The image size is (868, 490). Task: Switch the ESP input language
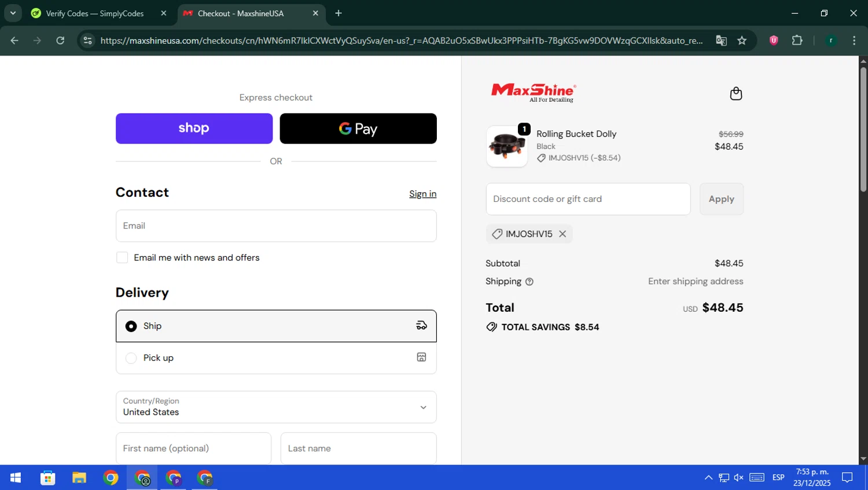778,478
